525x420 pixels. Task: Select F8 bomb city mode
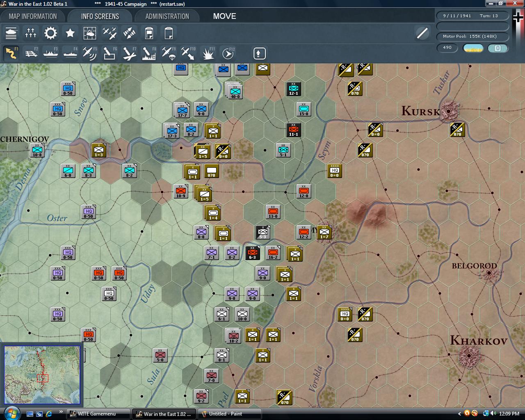click(149, 53)
